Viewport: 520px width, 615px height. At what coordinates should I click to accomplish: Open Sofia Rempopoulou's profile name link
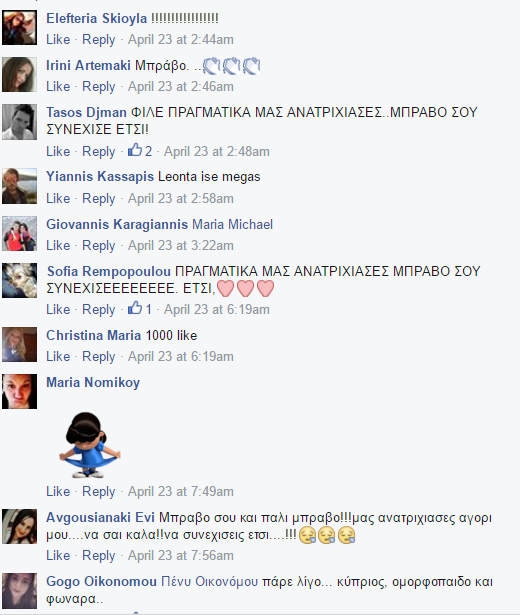(x=109, y=271)
